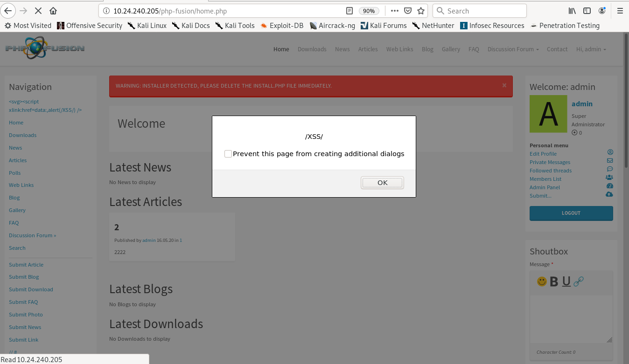Click OK in the XSS alert dialog
This screenshot has width=629, height=364.
coord(382,183)
